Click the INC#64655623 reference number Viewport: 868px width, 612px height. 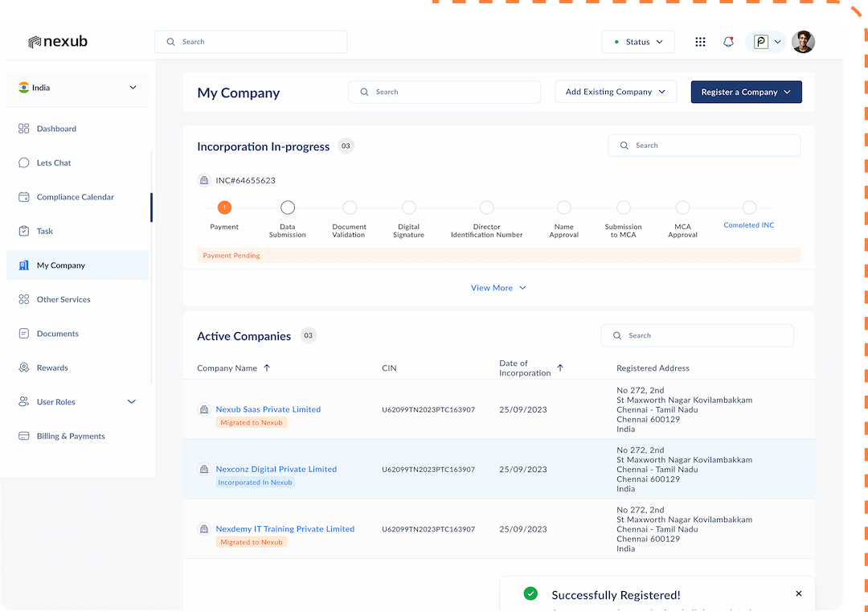coord(245,181)
